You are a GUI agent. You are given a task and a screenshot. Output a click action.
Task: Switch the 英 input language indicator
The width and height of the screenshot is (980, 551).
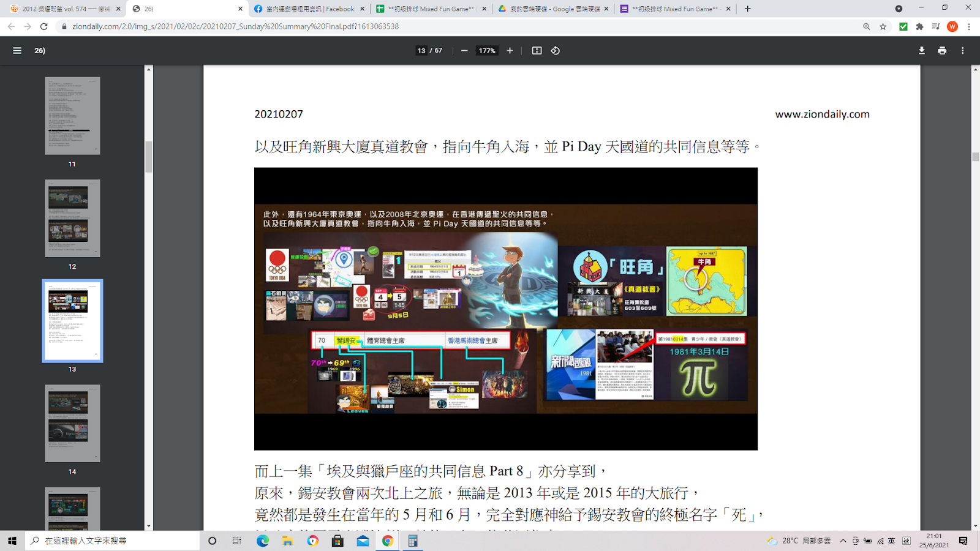(x=891, y=541)
